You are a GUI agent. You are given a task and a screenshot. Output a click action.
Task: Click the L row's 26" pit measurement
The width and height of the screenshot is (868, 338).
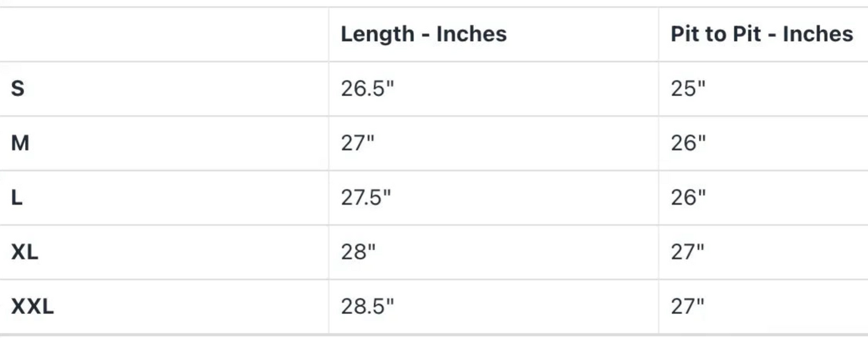tap(688, 198)
